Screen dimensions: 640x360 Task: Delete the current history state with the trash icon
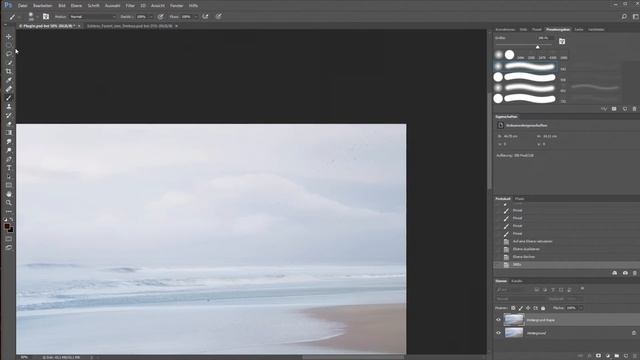point(635,273)
